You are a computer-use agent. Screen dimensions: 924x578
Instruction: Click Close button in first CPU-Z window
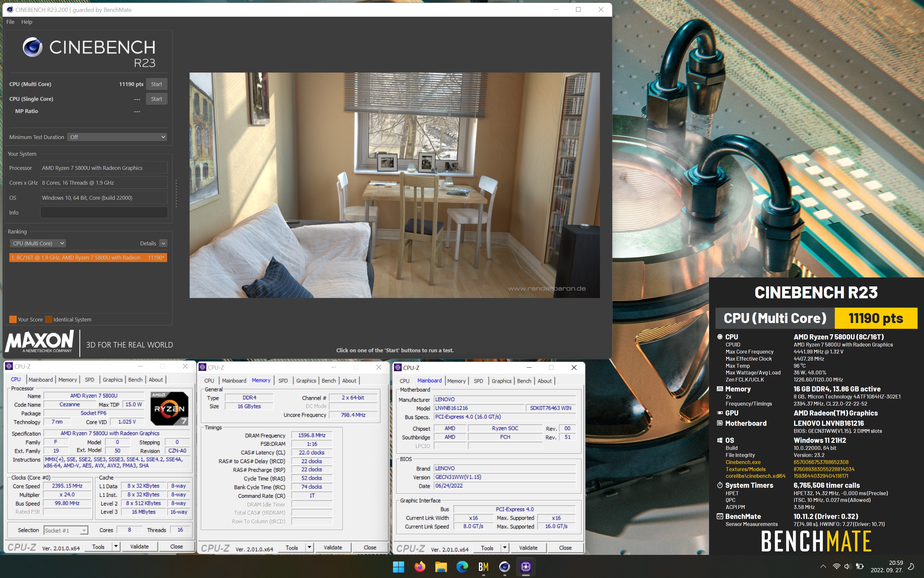176,547
